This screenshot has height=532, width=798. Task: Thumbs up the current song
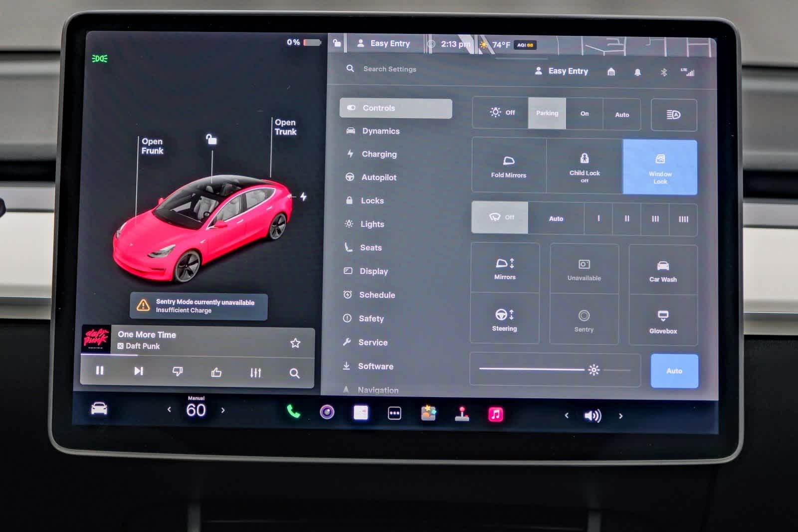[x=216, y=372]
